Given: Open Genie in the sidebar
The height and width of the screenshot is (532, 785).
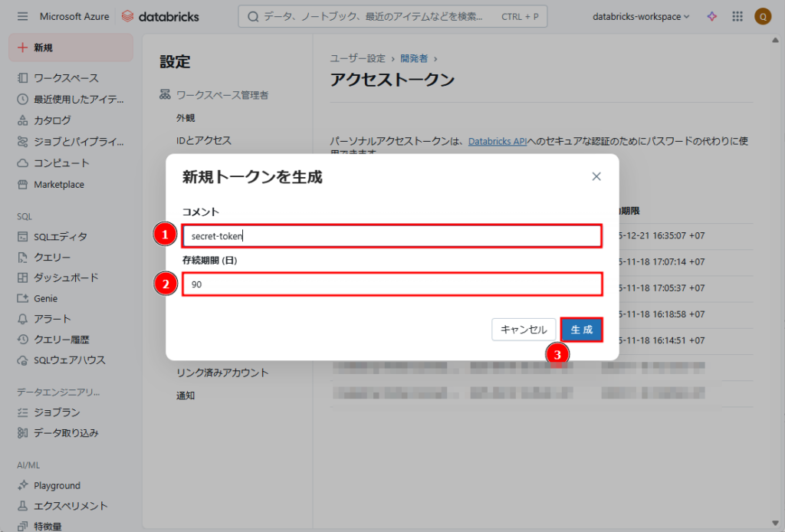Looking at the screenshot, I should click(x=45, y=298).
